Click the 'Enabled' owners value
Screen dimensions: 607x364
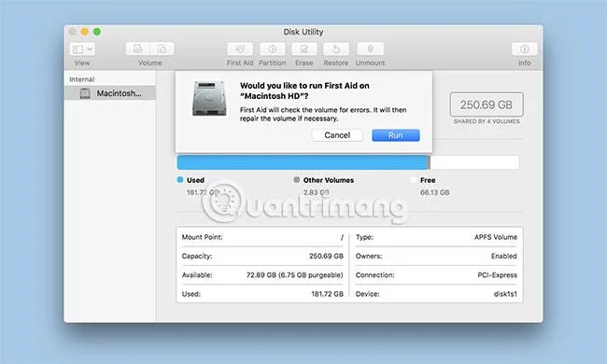point(504,256)
